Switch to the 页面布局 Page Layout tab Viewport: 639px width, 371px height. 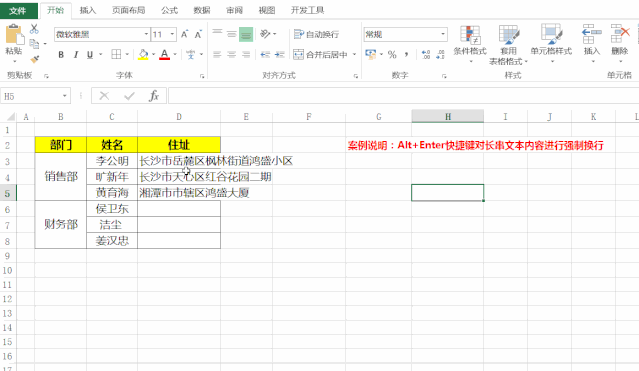pos(128,10)
